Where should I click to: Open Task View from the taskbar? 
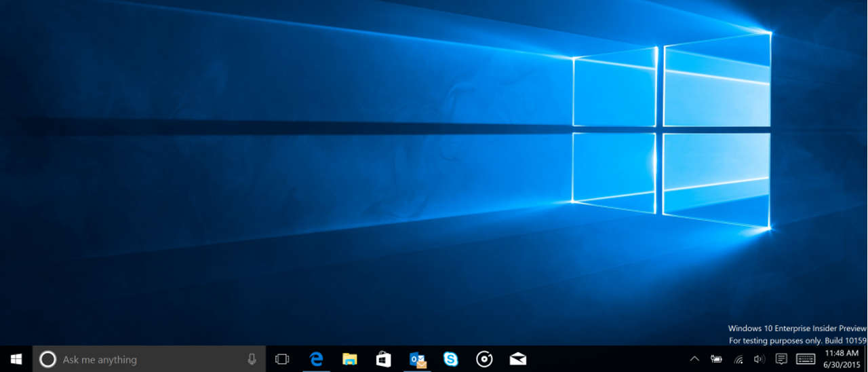coord(282,359)
